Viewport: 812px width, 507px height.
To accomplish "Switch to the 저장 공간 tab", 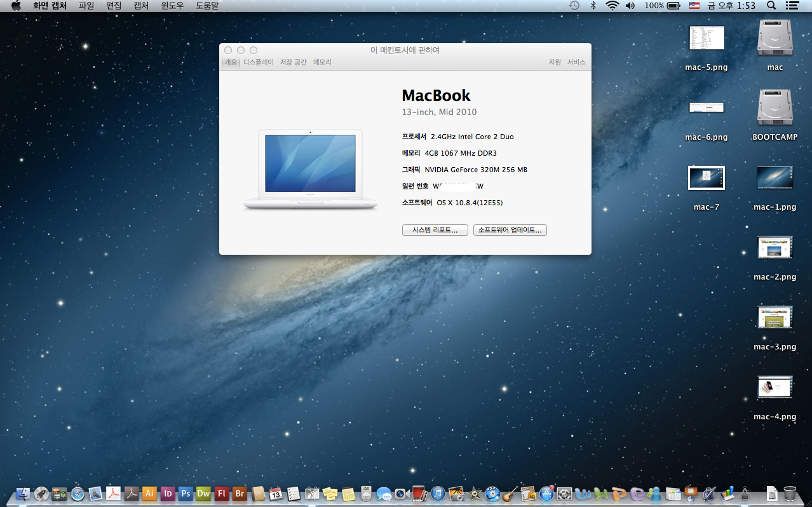I will point(293,62).
